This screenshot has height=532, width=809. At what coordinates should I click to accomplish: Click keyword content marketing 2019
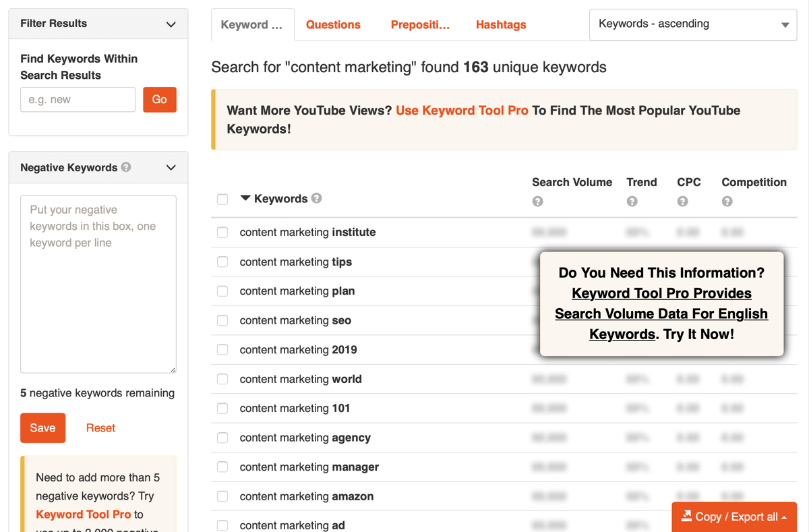tap(299, 350)
